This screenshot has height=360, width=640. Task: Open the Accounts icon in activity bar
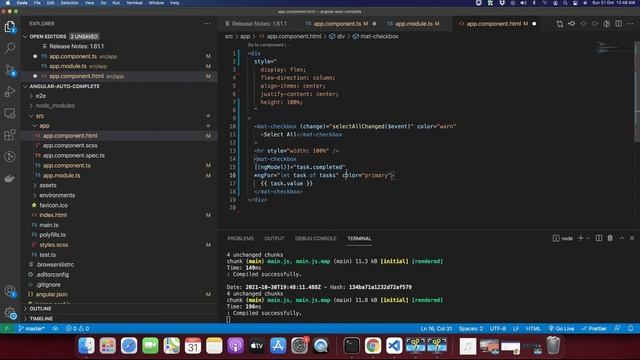(10, 291)
